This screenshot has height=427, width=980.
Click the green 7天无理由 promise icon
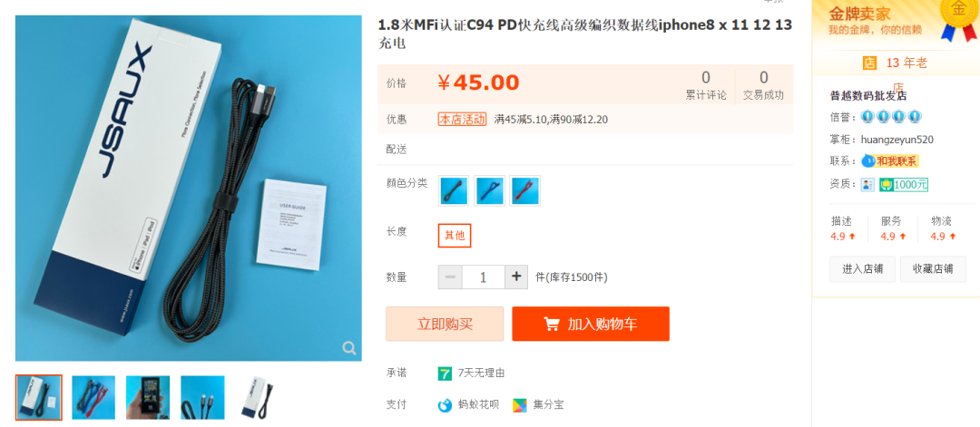(445, 374)
